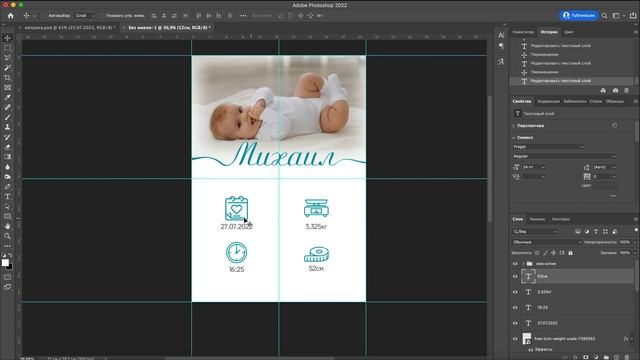
Task: Open the Regular font style dropdown
Action: coord(564,156)
